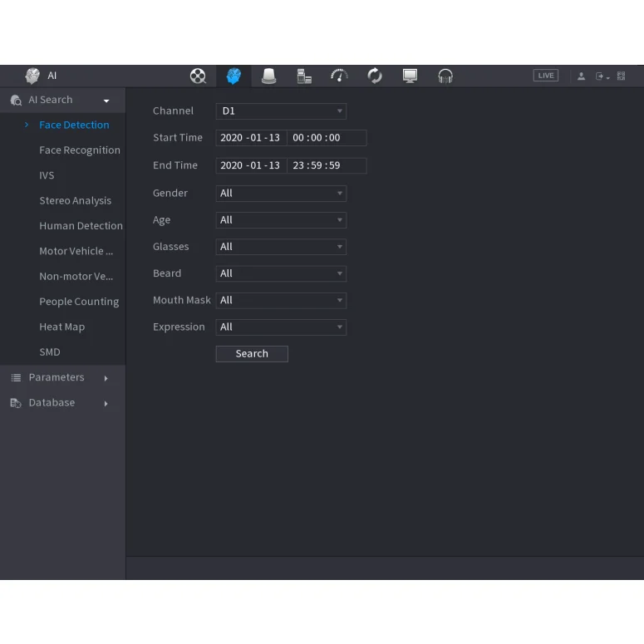Open the Channel dropdown showing D1
The height and width of the screenshot is (644, 644).
(x=281, y=111)
